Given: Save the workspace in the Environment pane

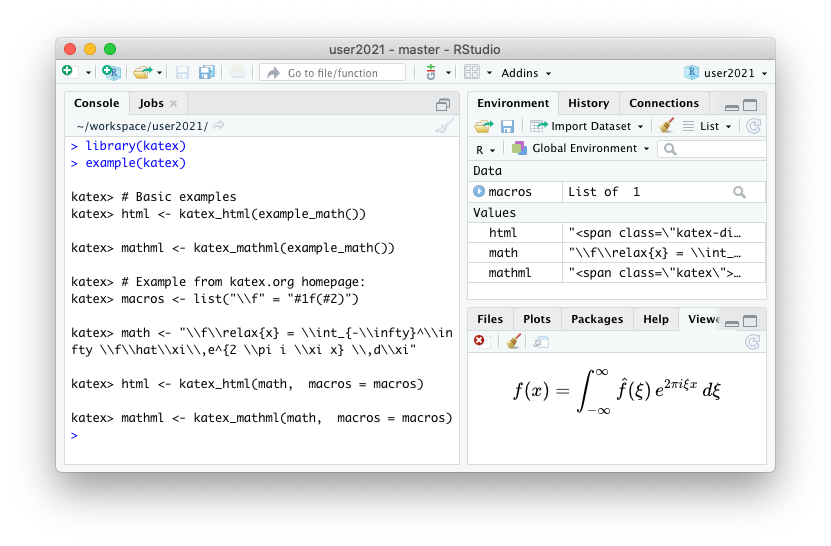Looking at the screenshot, I should [x=507, y=126].
